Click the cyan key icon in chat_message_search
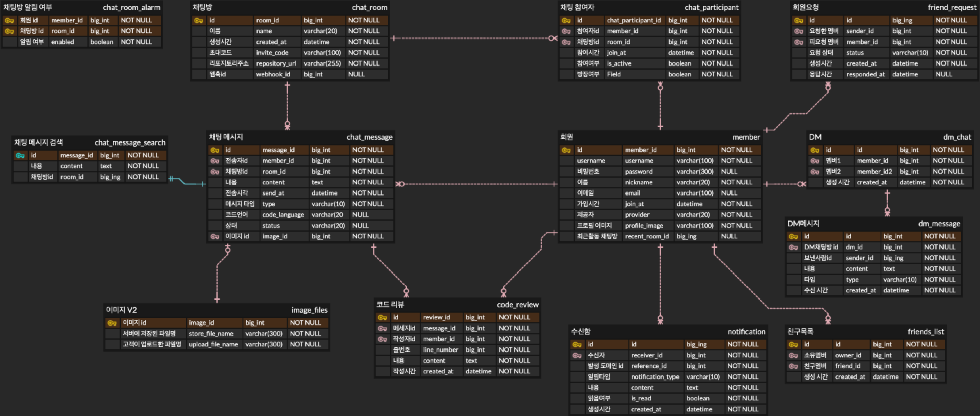 tap(20, 156)
